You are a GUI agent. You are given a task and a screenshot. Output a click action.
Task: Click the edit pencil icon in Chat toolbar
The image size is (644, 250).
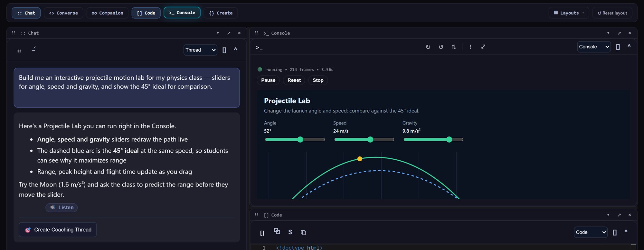[34, 49]
